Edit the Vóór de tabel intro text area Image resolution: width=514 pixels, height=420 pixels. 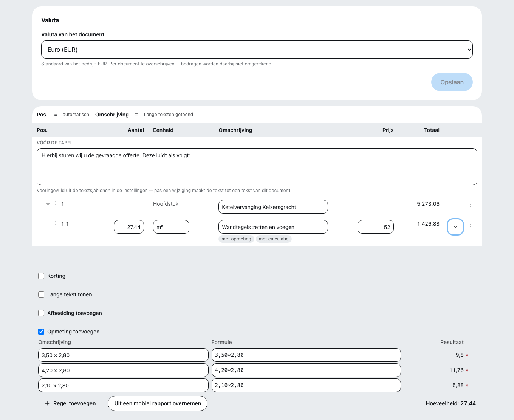(257, 167)
